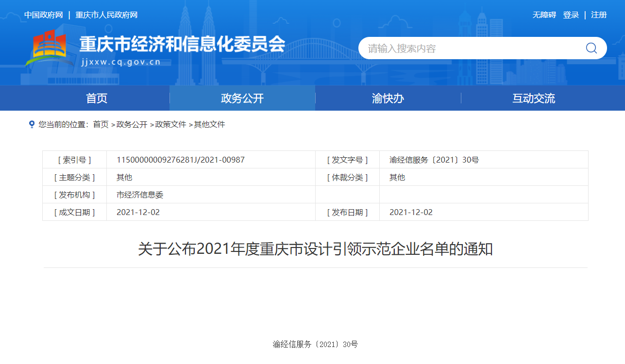Click the search magnifier icon

[x=591, y=48]
